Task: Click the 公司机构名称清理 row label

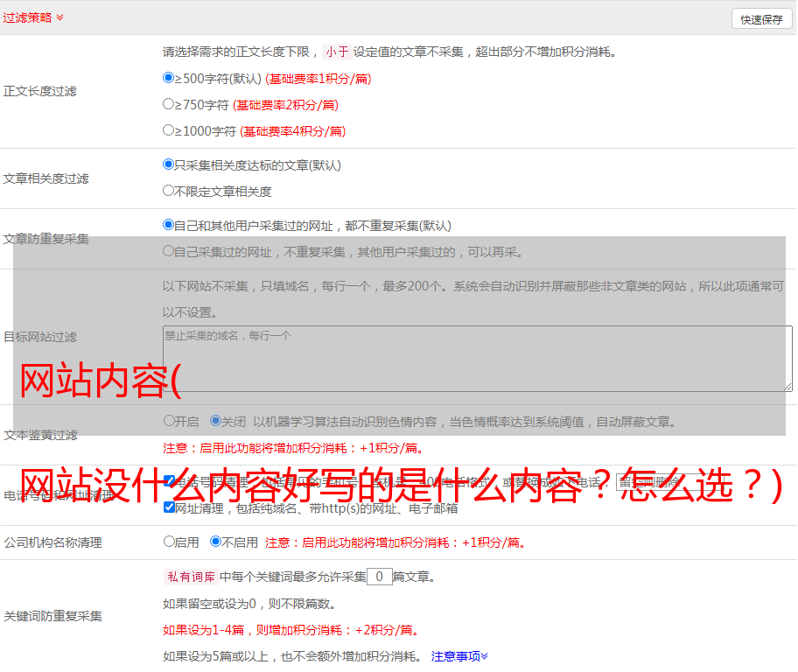Action: (52, 542)
